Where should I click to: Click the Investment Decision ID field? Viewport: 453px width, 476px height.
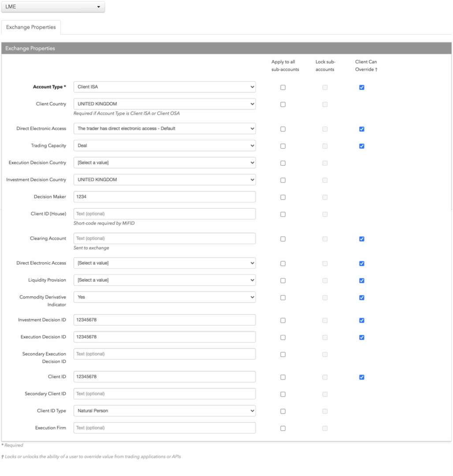(164, 320)
